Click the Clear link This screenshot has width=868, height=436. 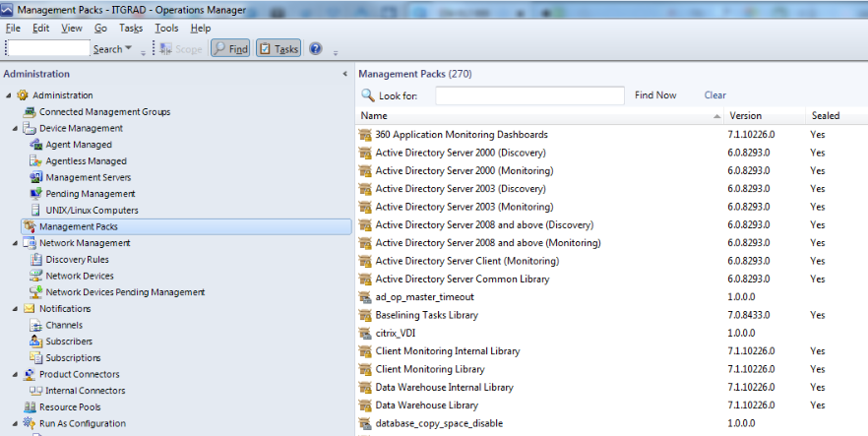tap(715, 95)
